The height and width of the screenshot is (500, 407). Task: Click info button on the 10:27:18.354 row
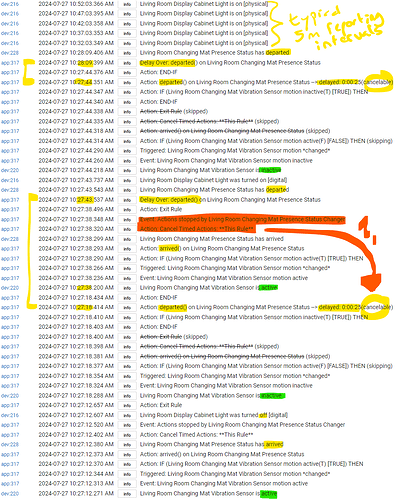[x=127, y=376]
